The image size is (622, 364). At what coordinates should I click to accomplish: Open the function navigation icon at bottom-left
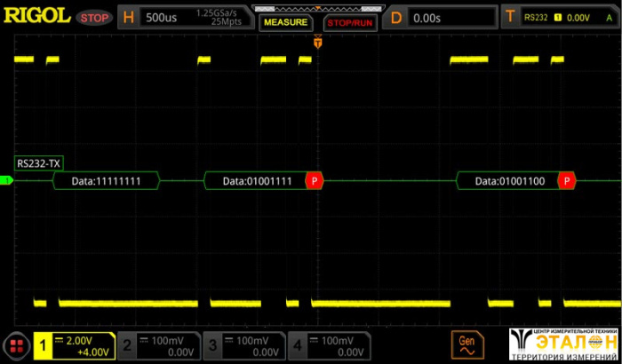coord(15,344)
